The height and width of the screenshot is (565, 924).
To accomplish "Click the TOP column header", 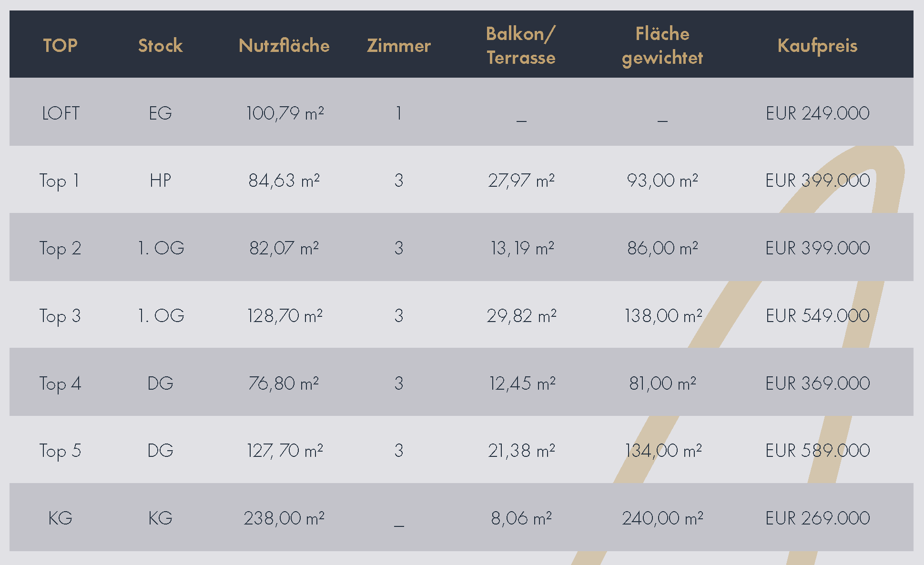I will [60, 46].
